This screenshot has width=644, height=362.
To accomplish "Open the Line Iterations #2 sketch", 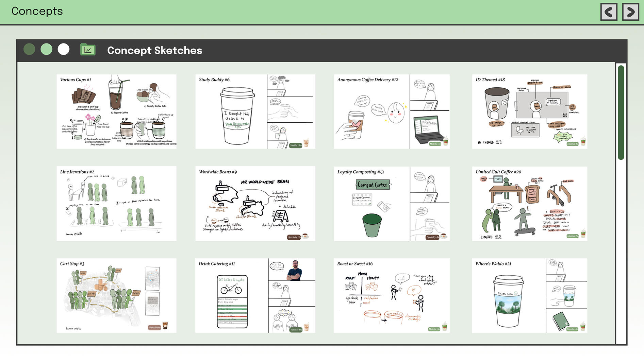I will [x=116, y=203].
